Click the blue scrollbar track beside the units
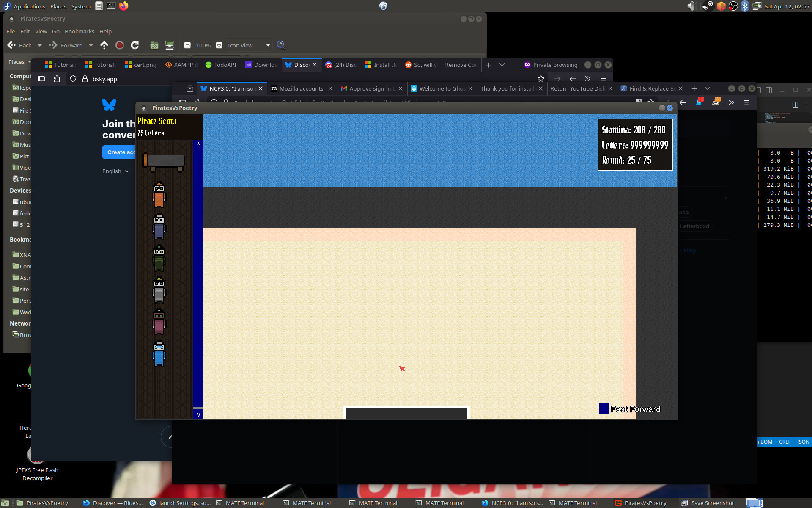 198,277
